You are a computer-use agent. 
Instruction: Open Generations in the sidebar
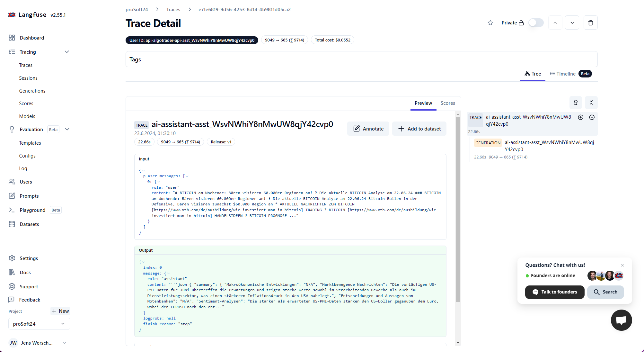tap(32, 91)
